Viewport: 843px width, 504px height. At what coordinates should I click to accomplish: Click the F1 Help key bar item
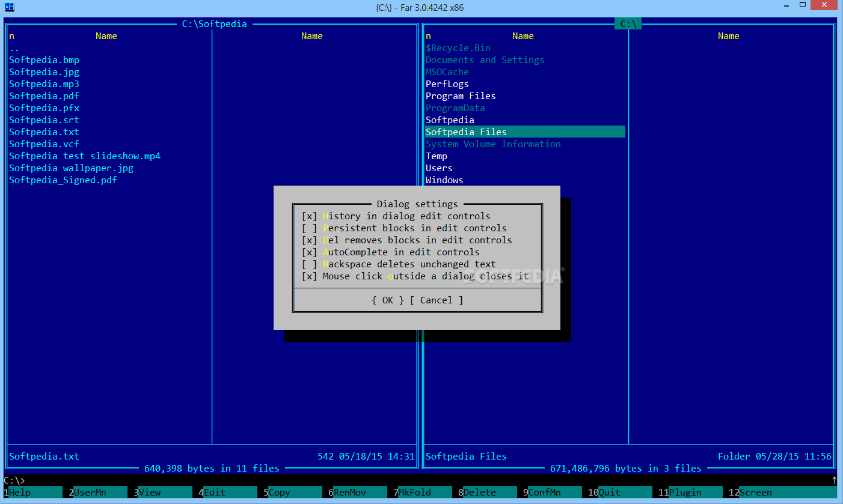pos(32,493)
